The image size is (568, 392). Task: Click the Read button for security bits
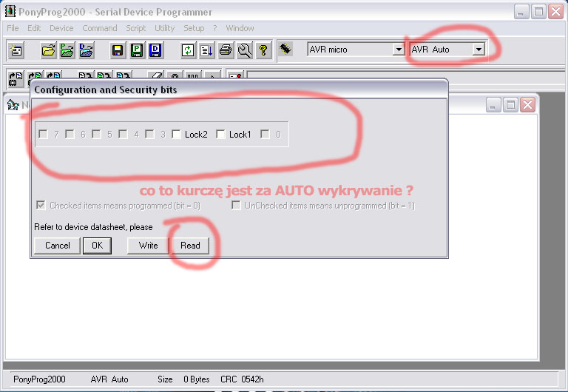click(190, 246)
